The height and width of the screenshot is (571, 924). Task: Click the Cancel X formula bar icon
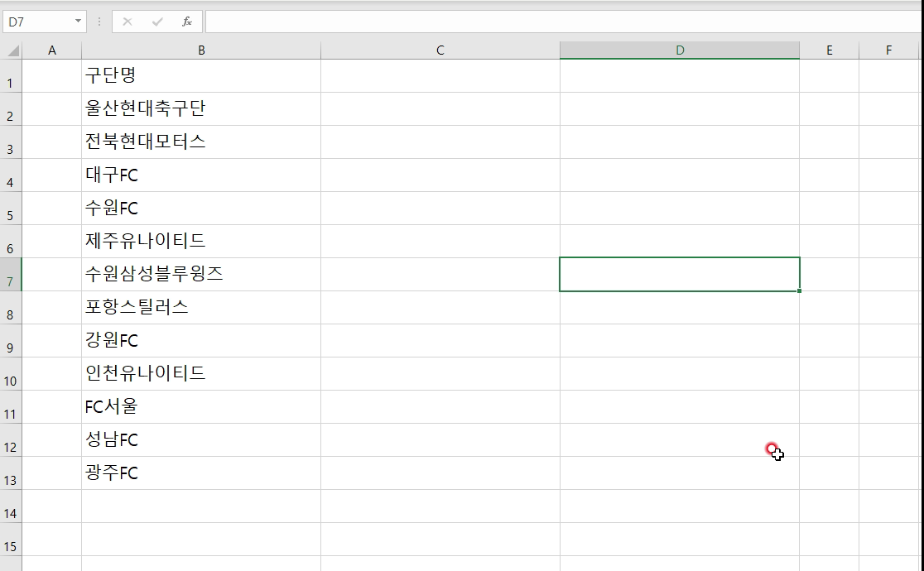pyautogui.click(x=128, y=22)
